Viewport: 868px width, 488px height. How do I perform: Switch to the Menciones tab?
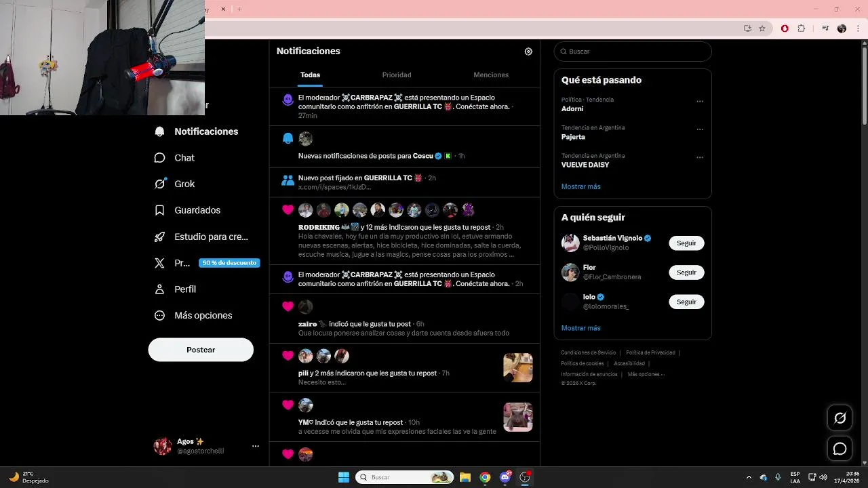(x=491, y=75)
